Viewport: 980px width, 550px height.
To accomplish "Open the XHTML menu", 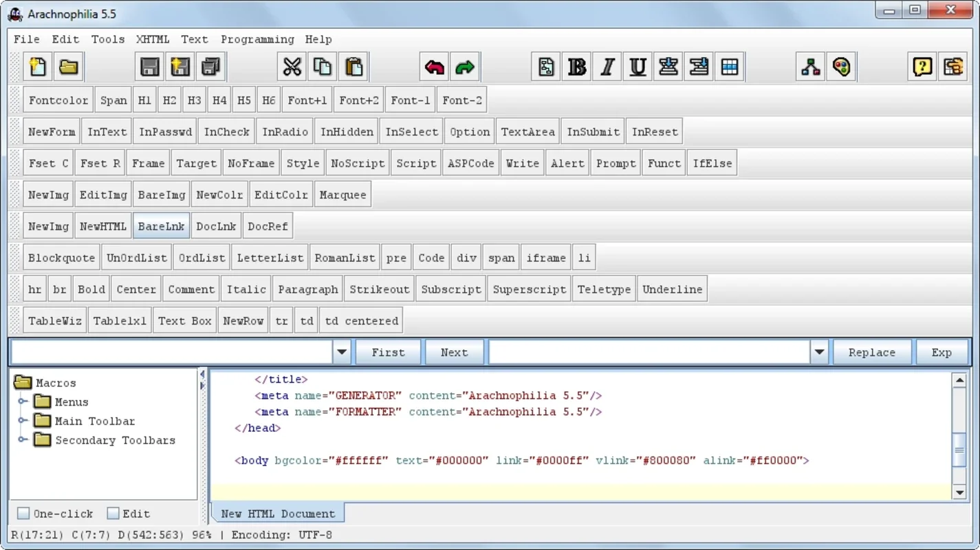I will (153, 39).
